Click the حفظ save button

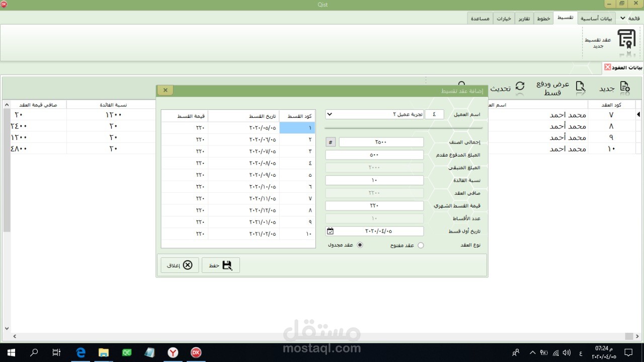click(x=221, y=265)
